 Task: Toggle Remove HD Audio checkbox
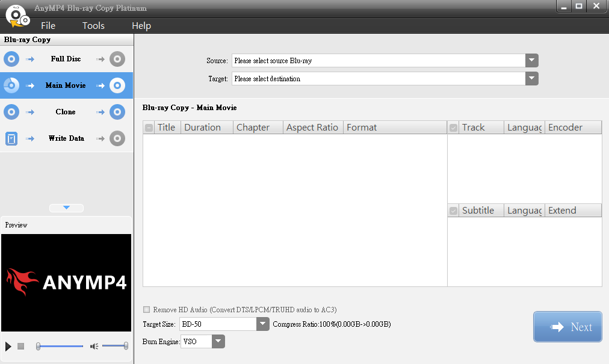146,310
